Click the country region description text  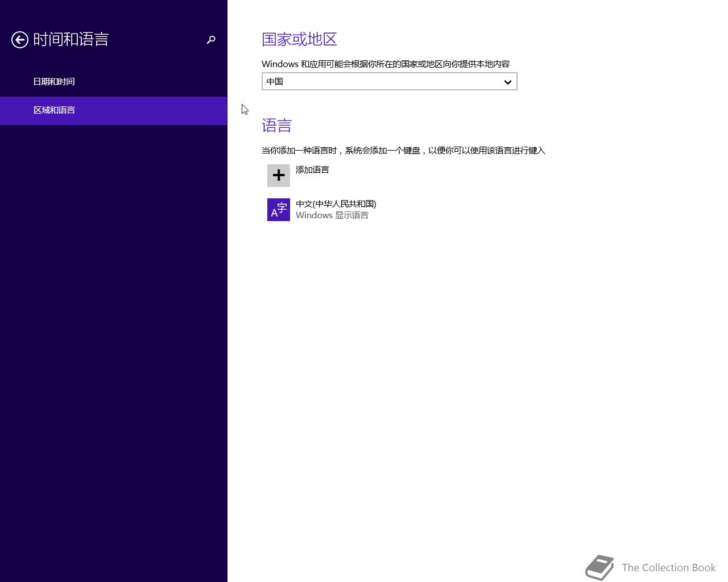386,64
